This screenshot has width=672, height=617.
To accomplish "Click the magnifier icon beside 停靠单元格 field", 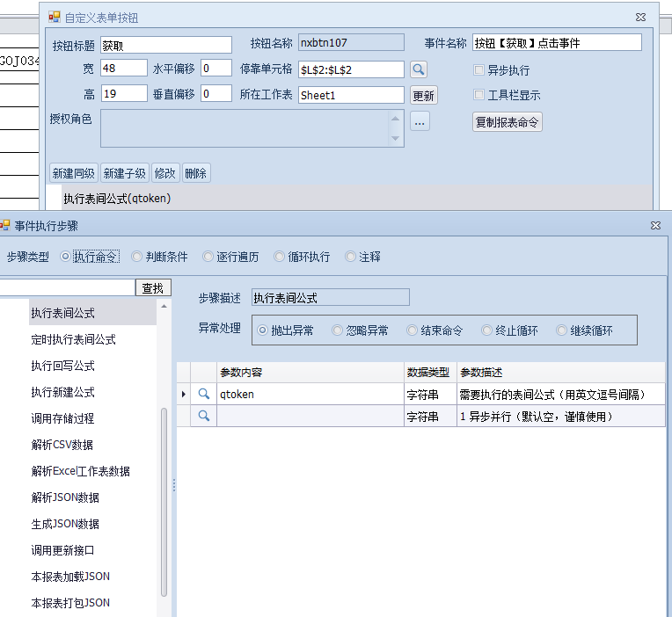I will pos(419,69).
